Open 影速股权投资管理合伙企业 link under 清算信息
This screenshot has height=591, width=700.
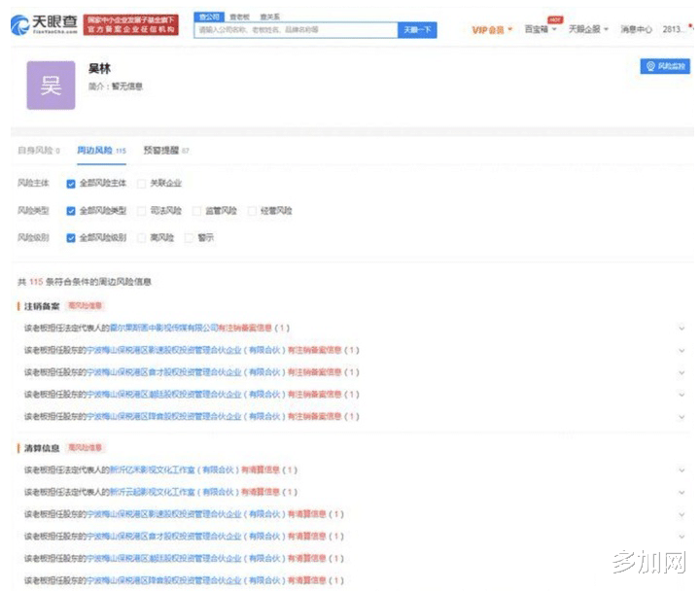pyautogui.click(x=186, y=514)
